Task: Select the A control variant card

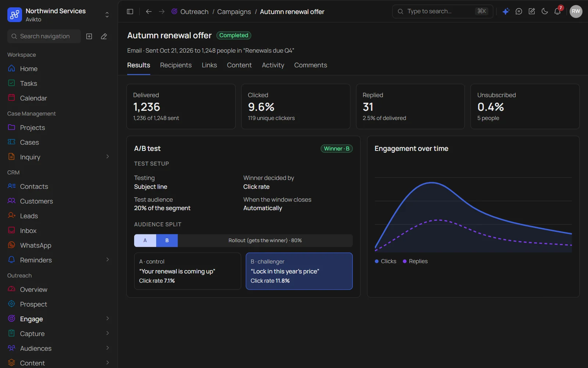Action: pyautogui.click(x=187, y=271)
